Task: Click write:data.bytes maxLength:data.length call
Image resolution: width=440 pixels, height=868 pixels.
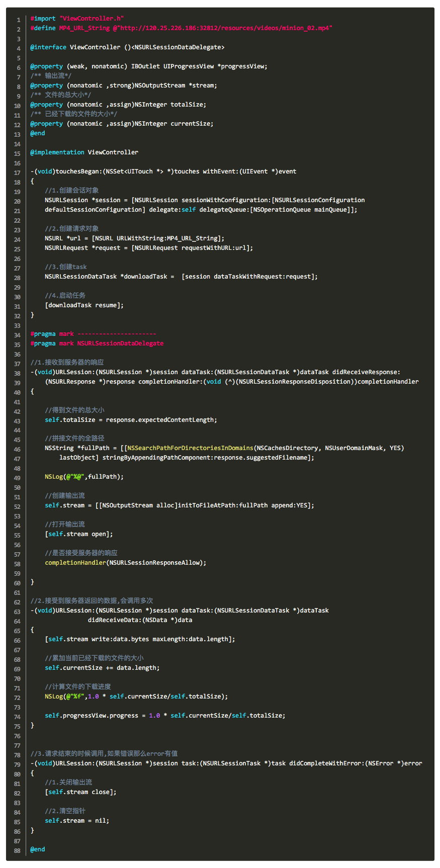Action: click(160, 639)
